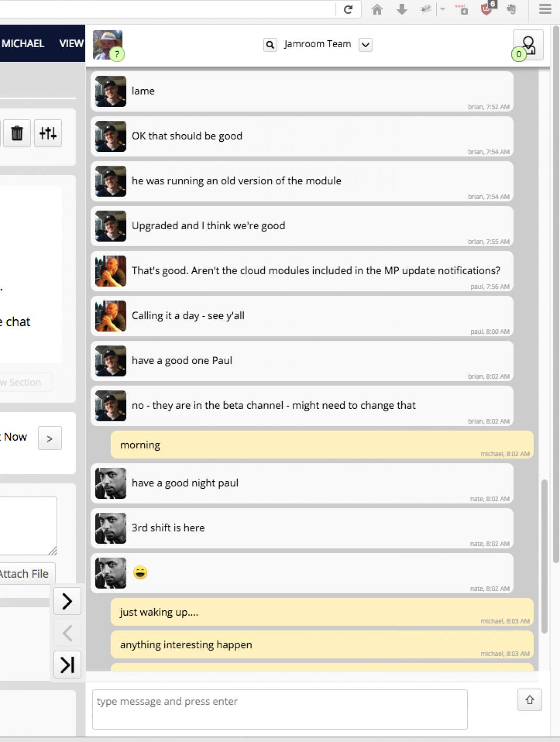Open the VIEW menu item
Screen dimensions: 560x742
coord(71,44)
